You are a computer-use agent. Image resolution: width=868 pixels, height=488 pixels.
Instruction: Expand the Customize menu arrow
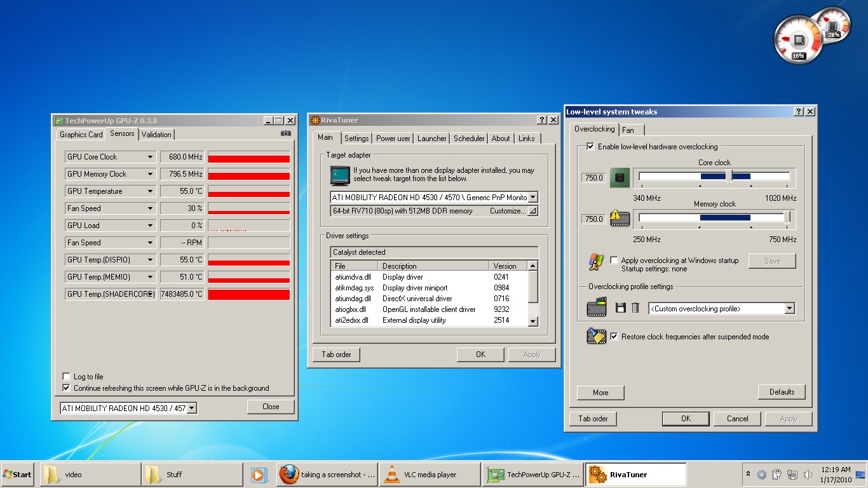click(x=532, y=211)
